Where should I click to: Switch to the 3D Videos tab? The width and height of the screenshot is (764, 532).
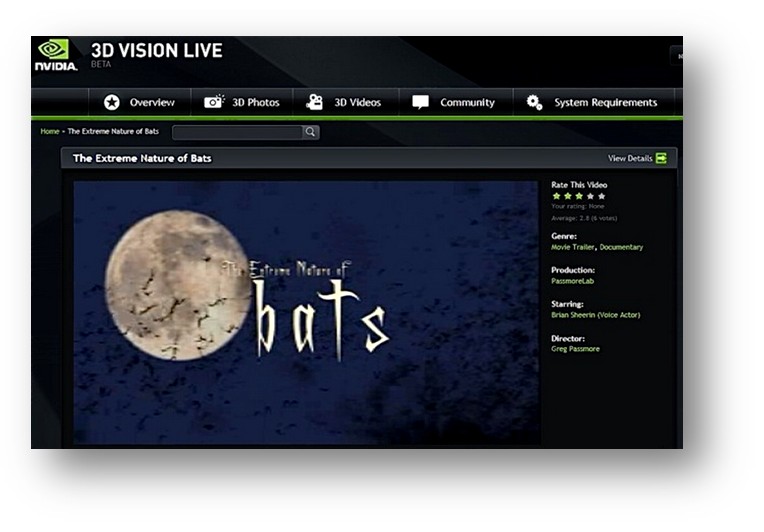coord(345,102)
